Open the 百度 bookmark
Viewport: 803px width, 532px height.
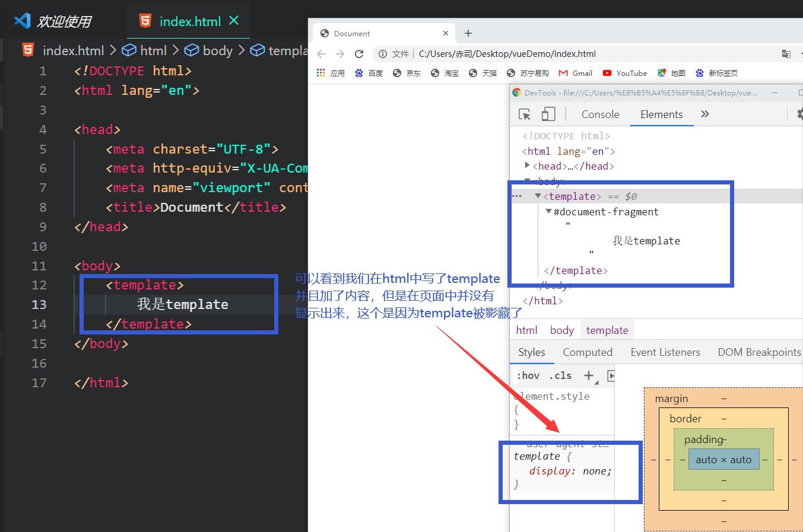[369, 73]
